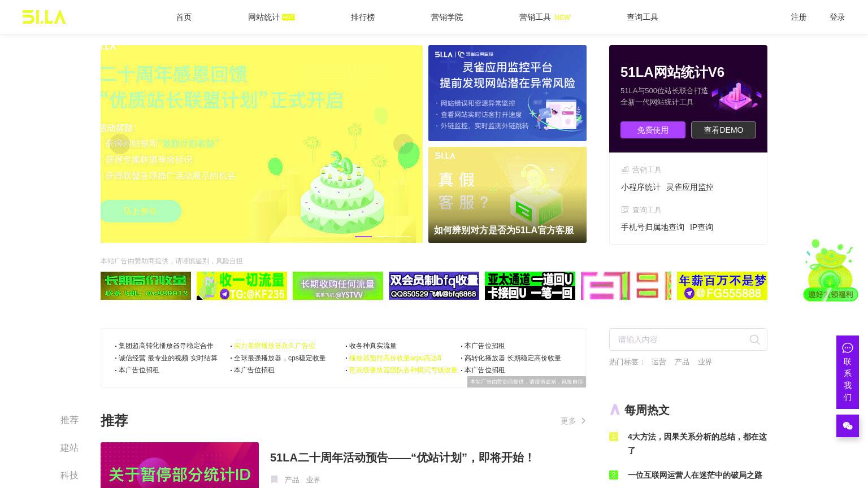Click the 长期收购任何流量 ad banner
The image size is (868, 488).
[x=338, y=286]
